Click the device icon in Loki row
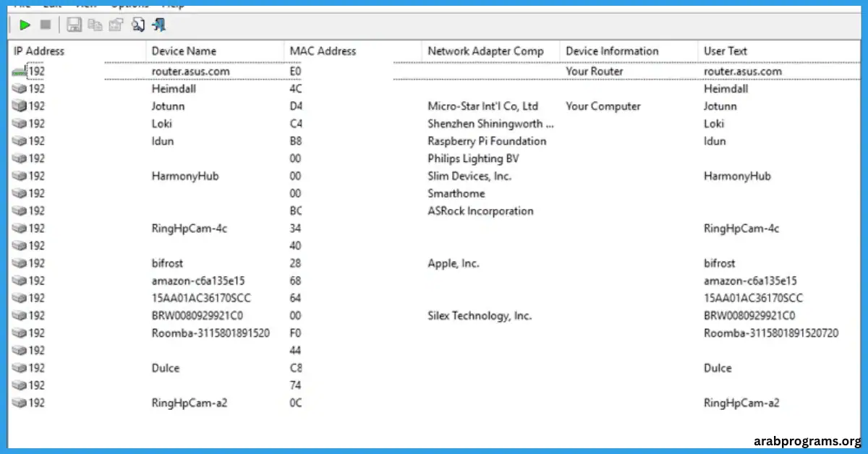The image size is (868, 454). pyautogui.click(x=19, y=124)
